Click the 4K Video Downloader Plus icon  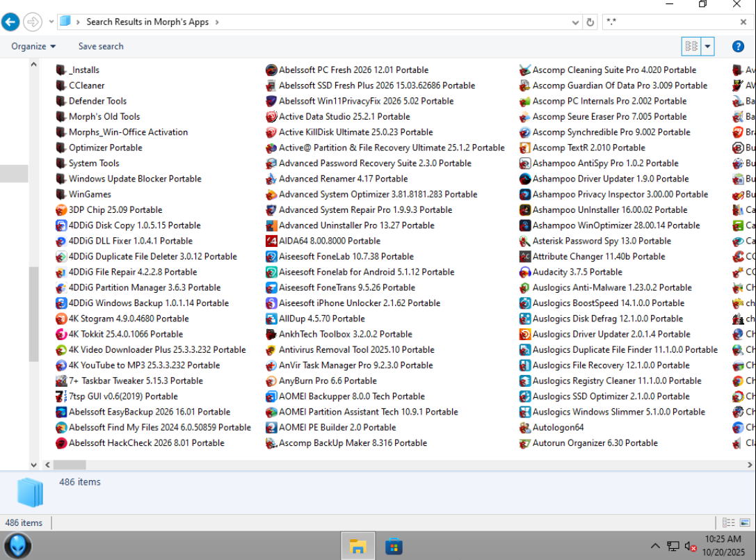pos(61,350)
